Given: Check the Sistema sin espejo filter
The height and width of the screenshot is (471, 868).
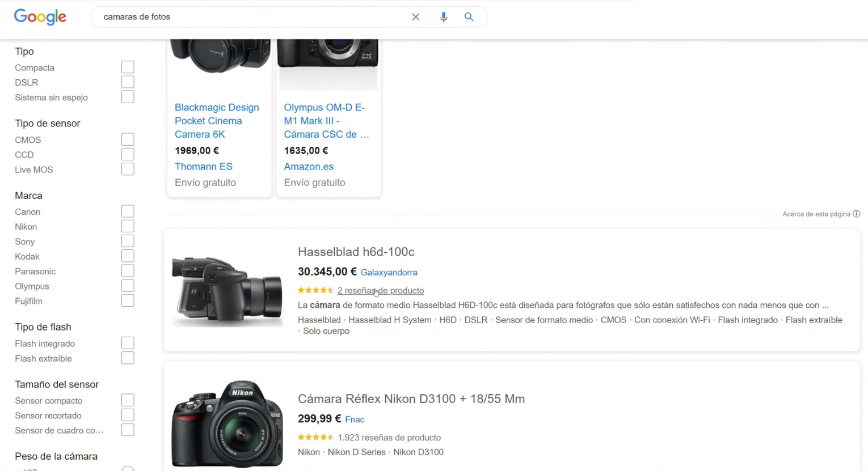Looking at the screenshot, I should [128, 97].
